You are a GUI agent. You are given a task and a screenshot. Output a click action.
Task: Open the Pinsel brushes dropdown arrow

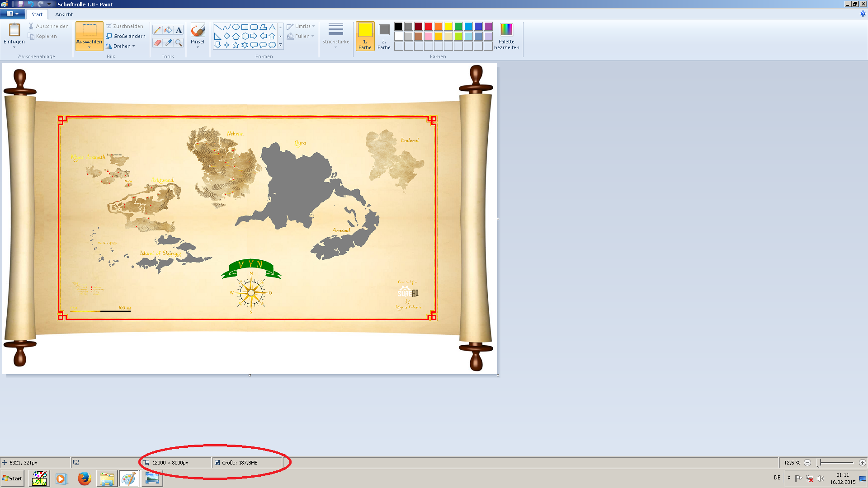coord(198,47)
